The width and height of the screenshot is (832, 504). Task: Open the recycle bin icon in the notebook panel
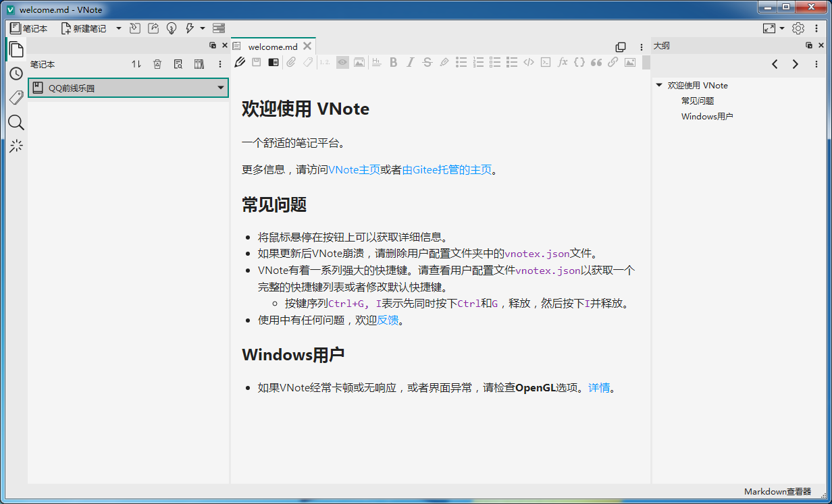pyautogui.click(x=157, y=64)
